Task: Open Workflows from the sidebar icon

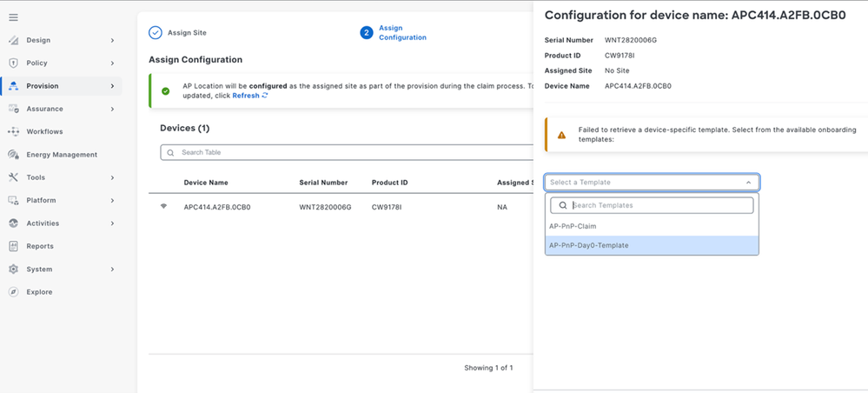Action: coord(14,132)
